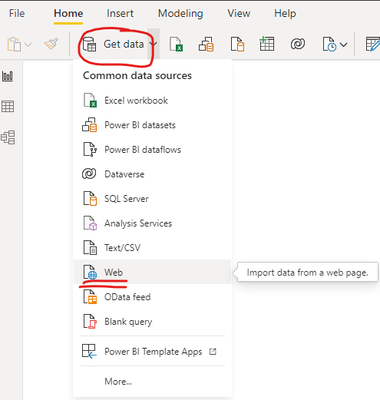
Task: Select Text/CSV data source
Action: click(152, 248)
